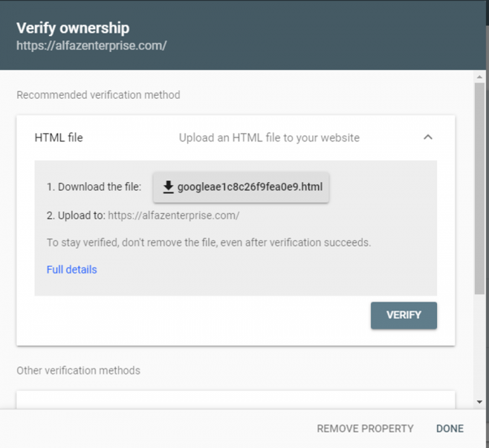Click the scrollbar up arrow
Viewport: 489px width, 448px height.
[x=479, y=77]
